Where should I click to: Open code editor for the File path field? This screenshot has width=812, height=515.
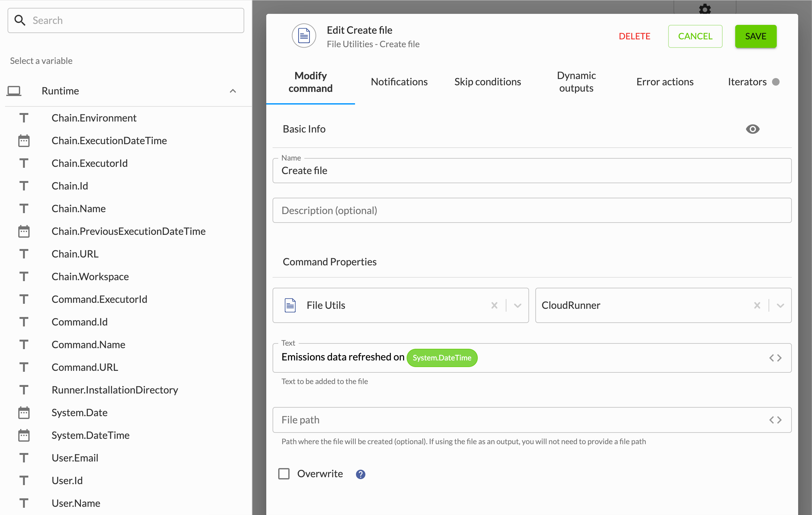775,420
